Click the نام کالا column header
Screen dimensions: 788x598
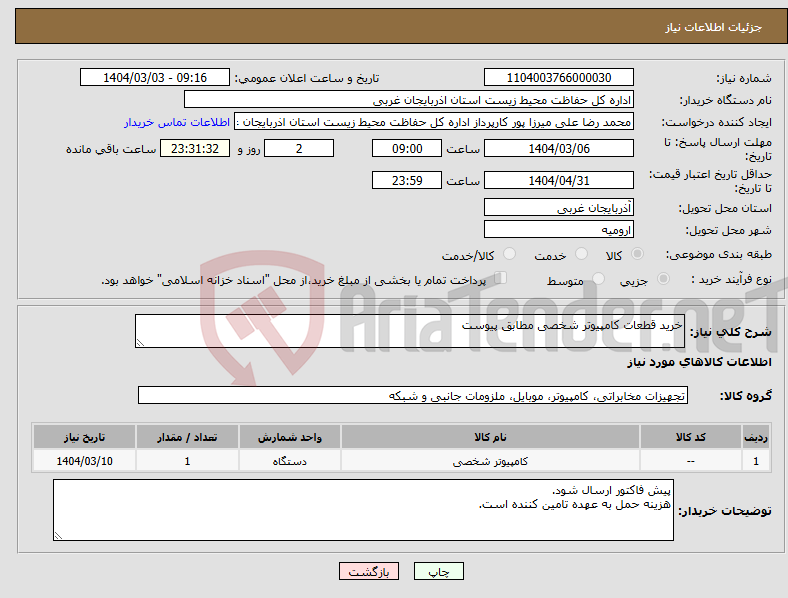[x=490, y=437]
